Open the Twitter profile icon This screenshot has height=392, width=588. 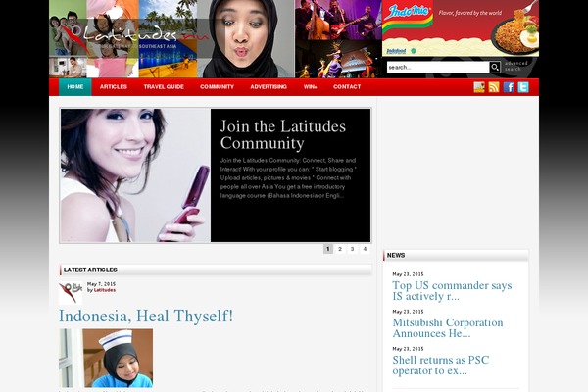coord(523,87)
